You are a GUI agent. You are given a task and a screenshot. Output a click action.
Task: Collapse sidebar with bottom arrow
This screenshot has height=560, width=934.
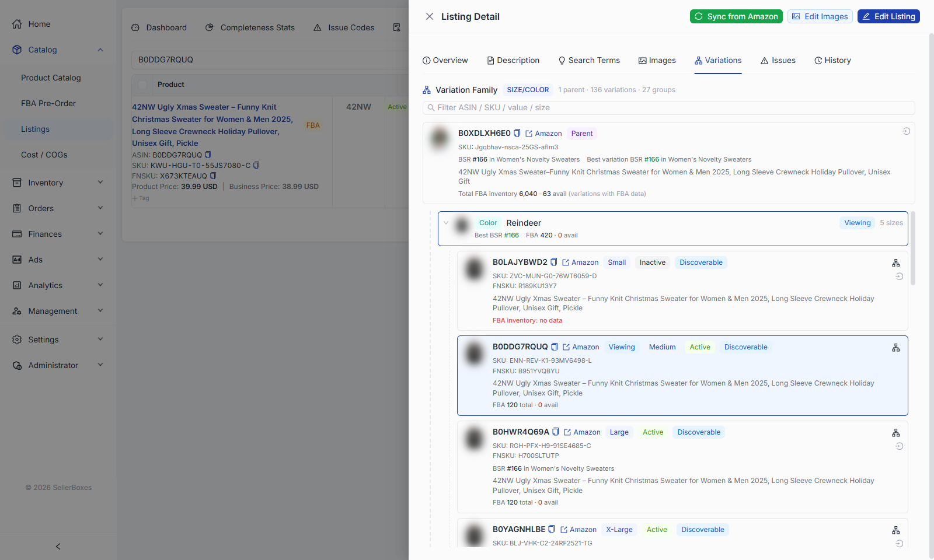pyautogui.click(x=58, y=547)
